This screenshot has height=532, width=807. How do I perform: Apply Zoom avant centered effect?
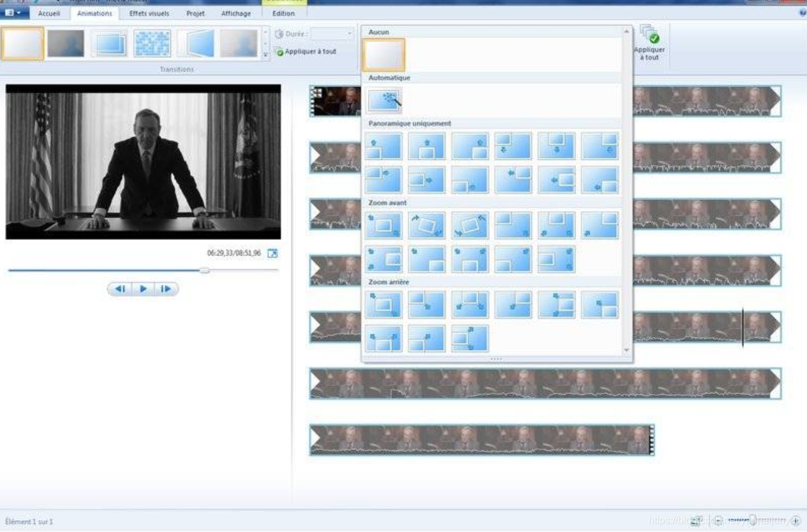[x=384, y=225]
